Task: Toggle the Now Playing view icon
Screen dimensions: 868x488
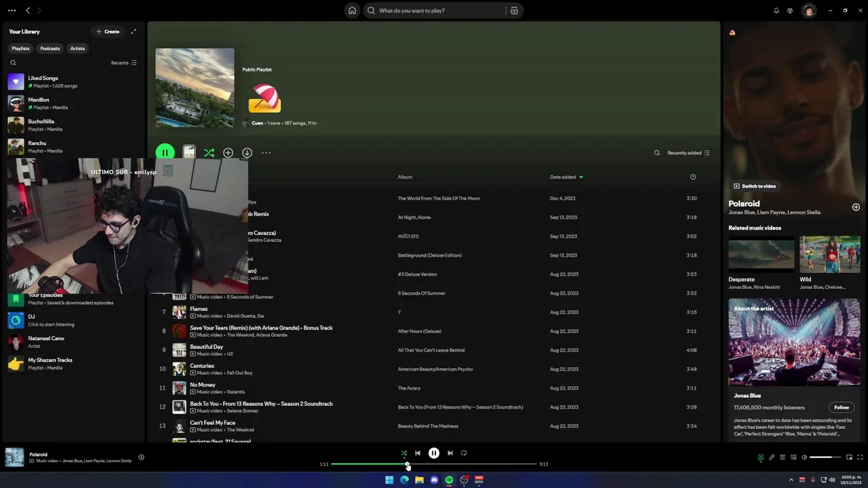Action: [x=760, y=457]
